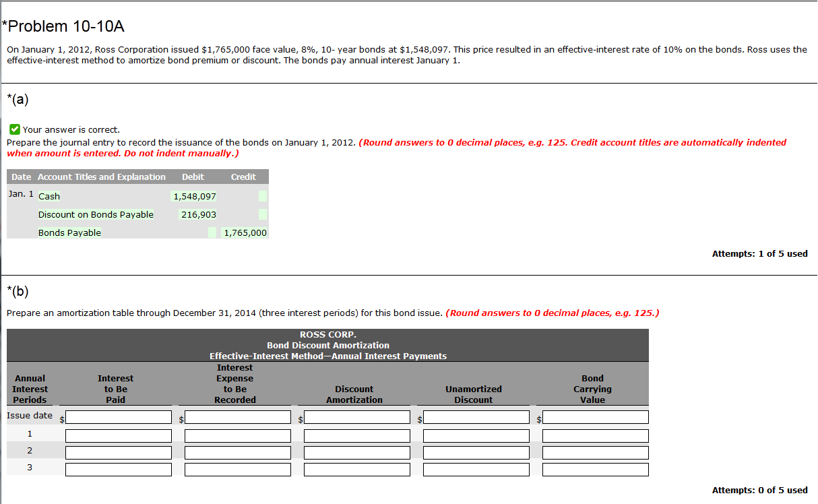Click the red rounding instruction in part (b)
Image resolution: width=818 pixels, height=504 pixels.
pos(553,313)
